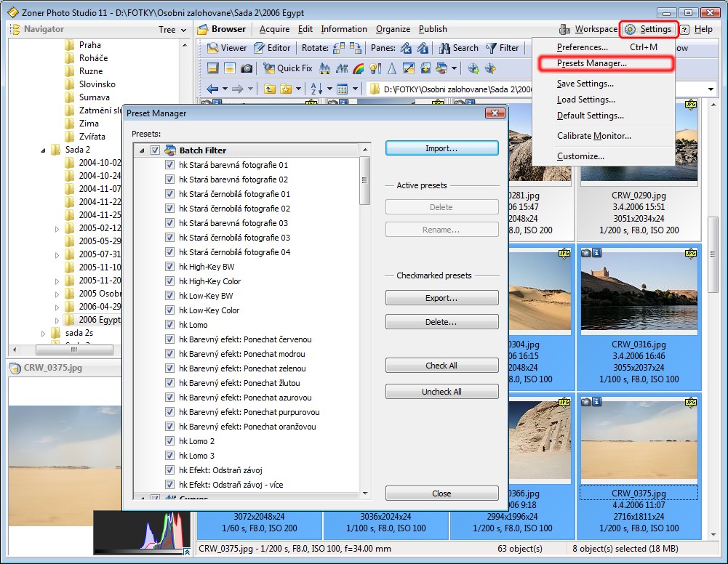Click the batch filter icon
This screenshot has width=728, height=564.
441,68
